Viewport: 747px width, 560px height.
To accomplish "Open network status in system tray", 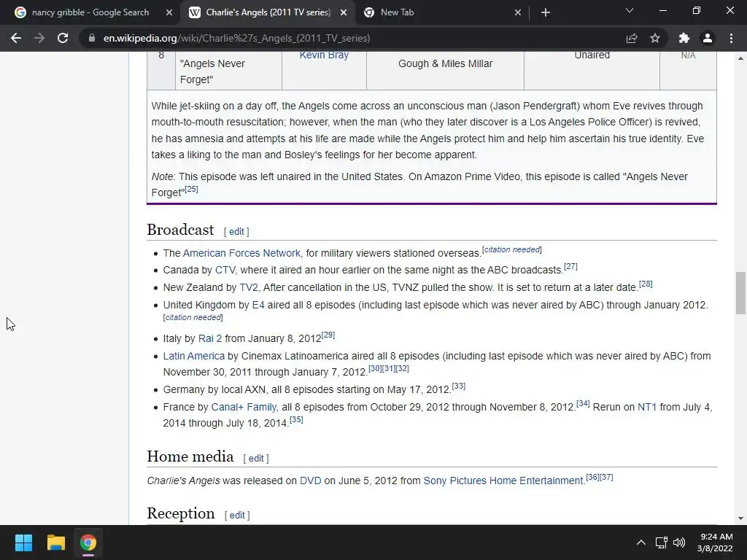I will (x=661, y=542).
